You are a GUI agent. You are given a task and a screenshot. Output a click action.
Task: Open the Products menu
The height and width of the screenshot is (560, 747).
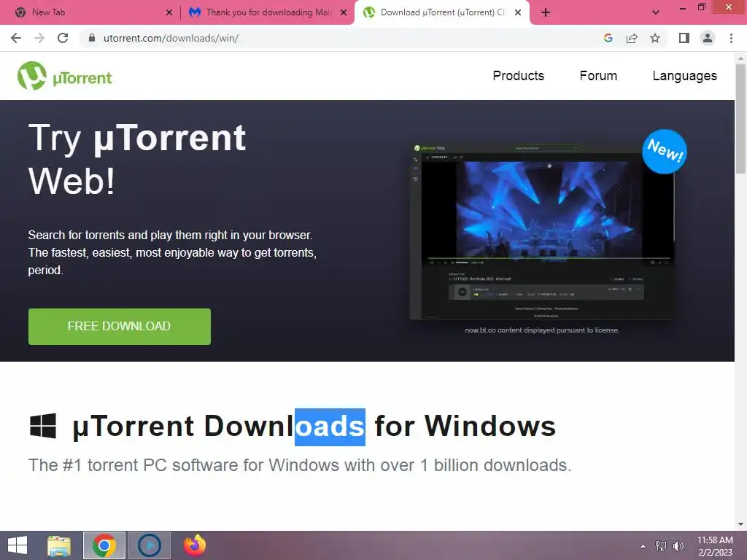[519, 76]
